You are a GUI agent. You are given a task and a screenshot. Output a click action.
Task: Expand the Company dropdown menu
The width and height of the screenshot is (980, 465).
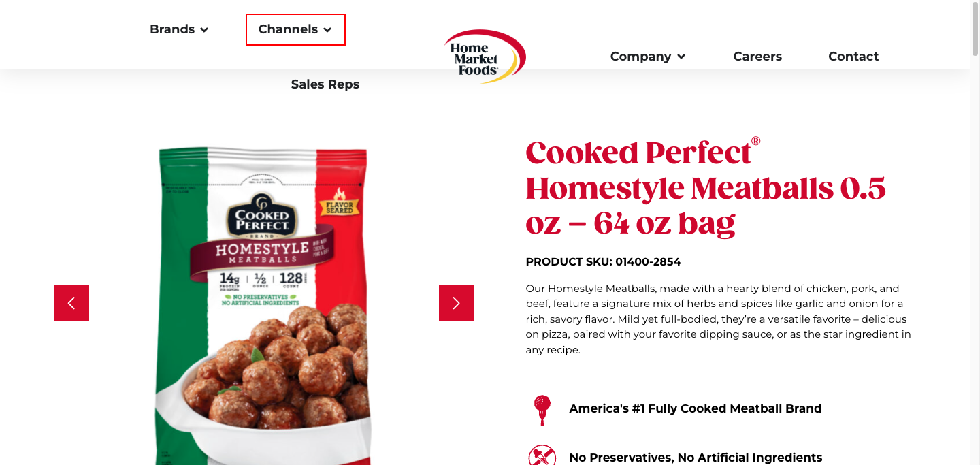648,57
